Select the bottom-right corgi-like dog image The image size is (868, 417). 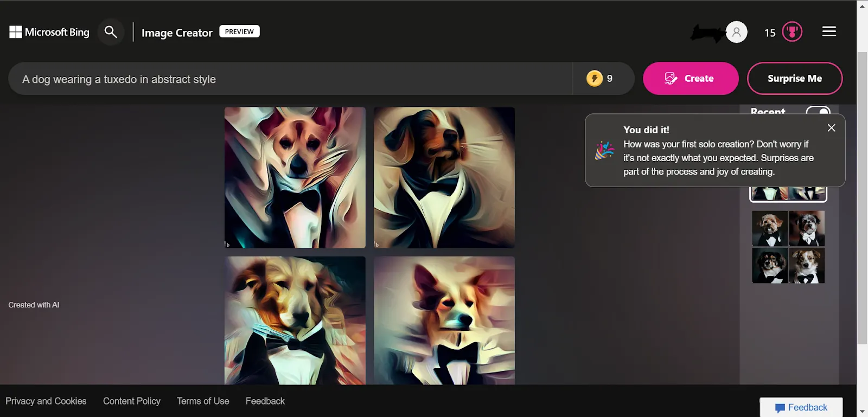[444, 320]
